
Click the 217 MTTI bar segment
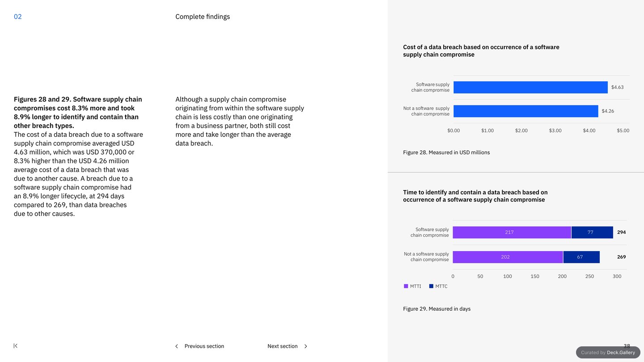tap(512, 232)
